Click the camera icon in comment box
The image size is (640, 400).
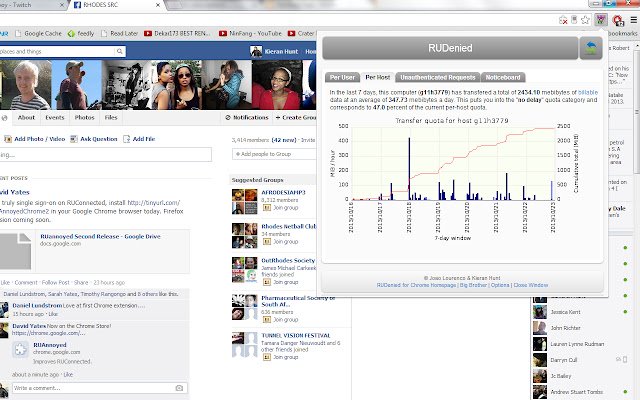pos(179,388)
